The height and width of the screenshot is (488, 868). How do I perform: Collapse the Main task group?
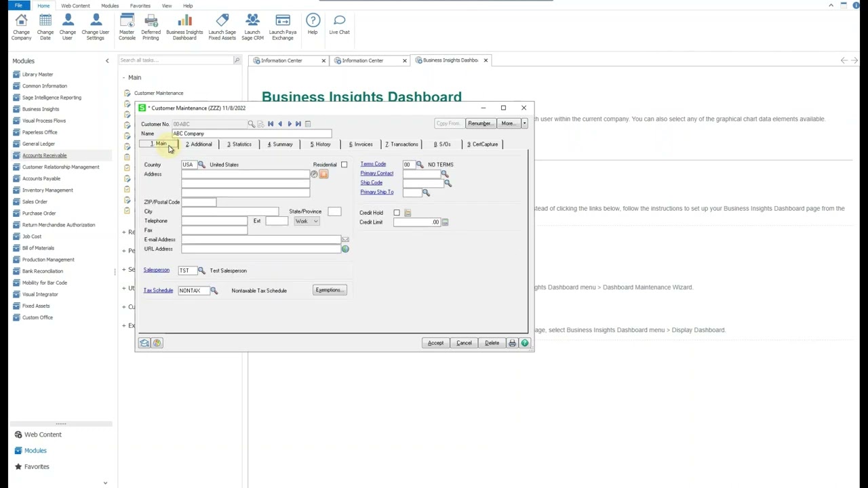(x=123, y=78)
